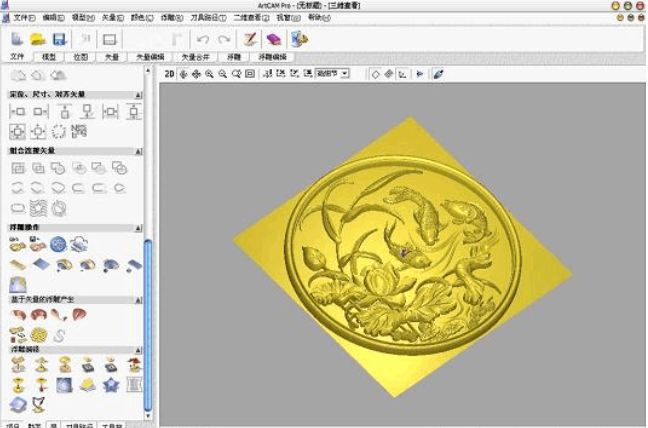This screenshot has height=428, width=648.
Task: Click the left panel scroll-up arrow
Action: click(x=148, y=71)
